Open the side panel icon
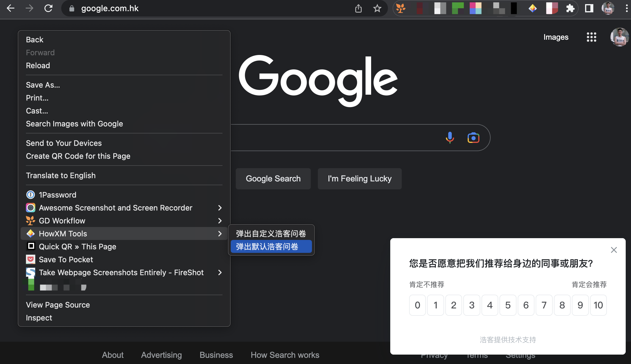Screen dimensions: 631x364 pos(589,8)
